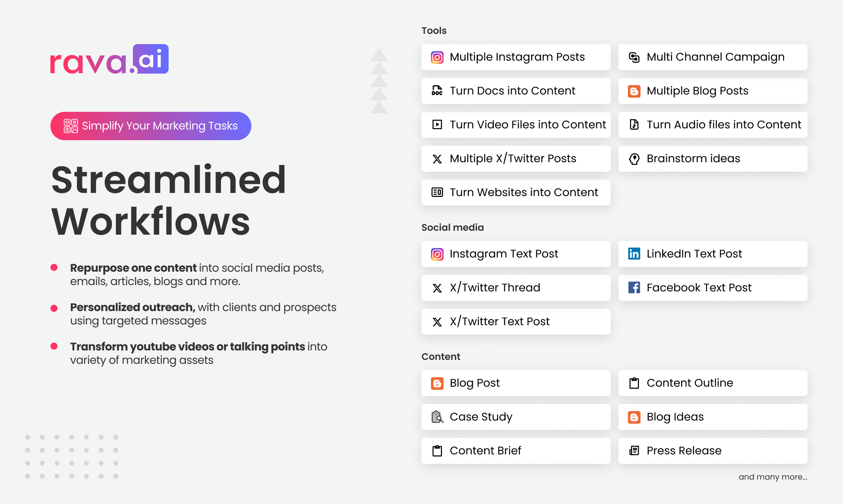Click the Turn Docs into Content icon

pos(437,91)
